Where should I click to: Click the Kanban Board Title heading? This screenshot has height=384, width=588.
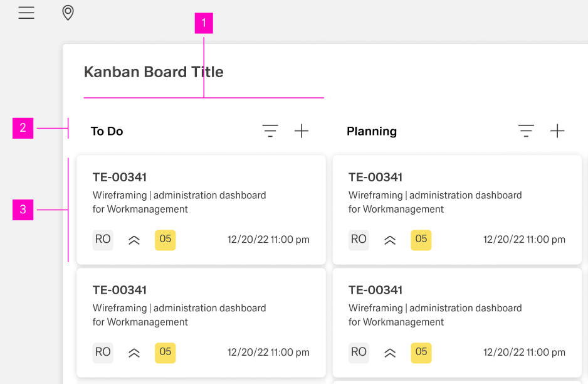coord(154,72)
